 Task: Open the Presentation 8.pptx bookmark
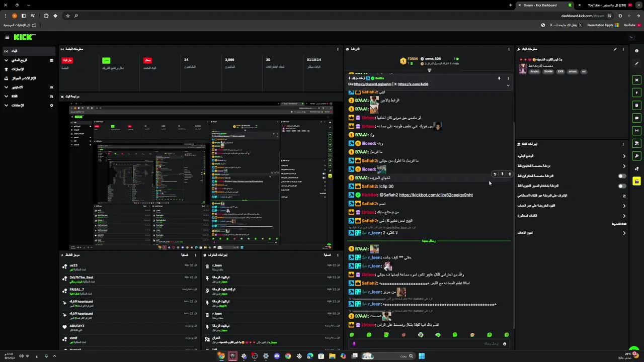pos(603,25)
